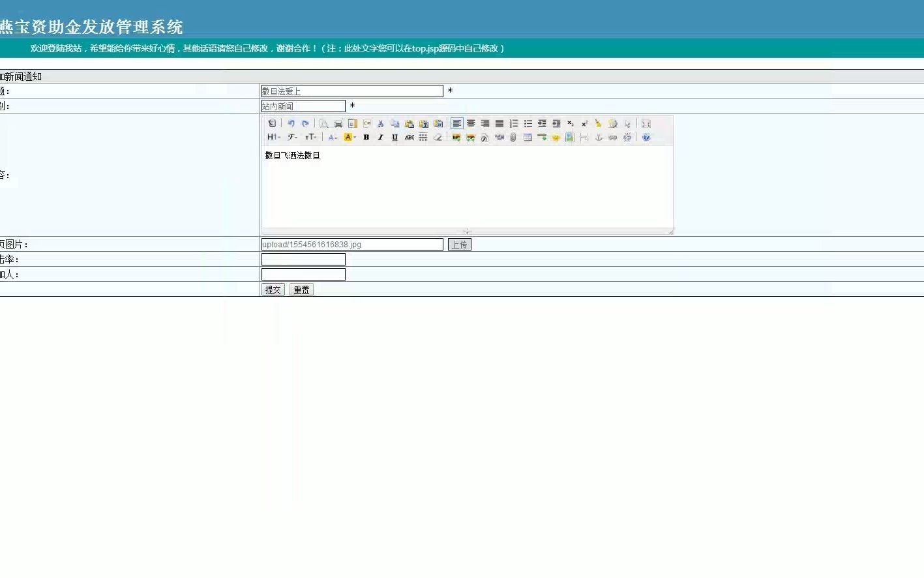Paste from Word icon
The width and height of the screenshot is (924, 578).
click(x=438, y=123)
